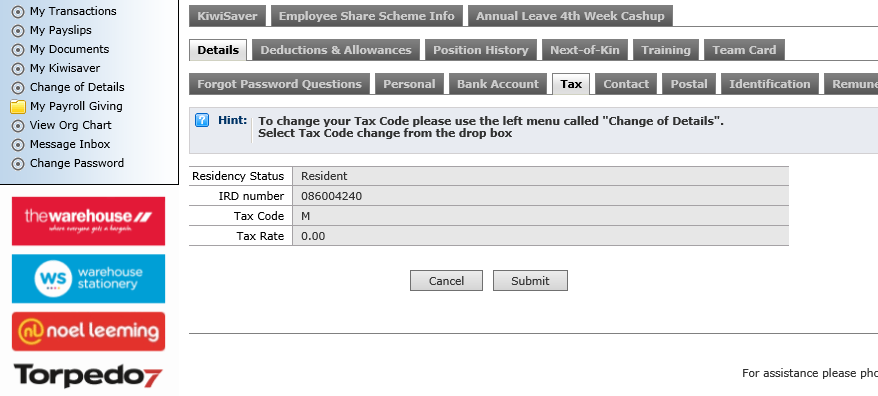Image resolution: width=878 pixels, height=396 pixels.
Task: Click the bullet icon beside Message Inbox
Action: tap(18, 145)
